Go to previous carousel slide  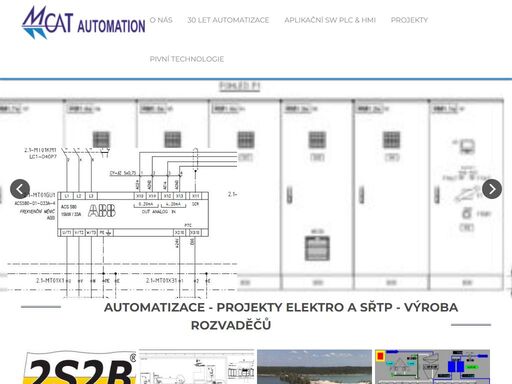(x=20, y=189)
